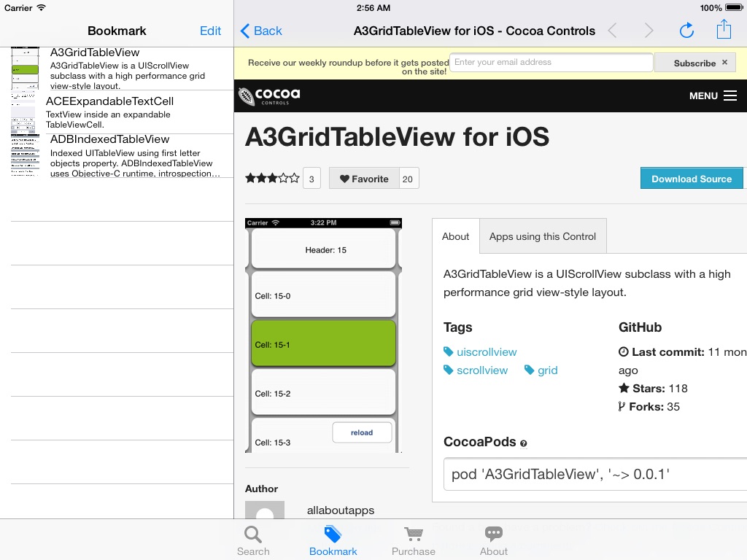Switch to Apps using this Control tab
The image size is (747, 560).
[543, 236]
